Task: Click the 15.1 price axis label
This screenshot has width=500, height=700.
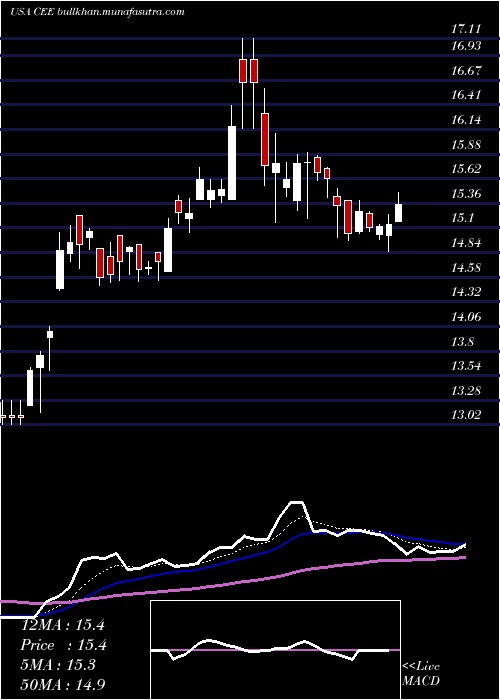Action: pos(462,219)
